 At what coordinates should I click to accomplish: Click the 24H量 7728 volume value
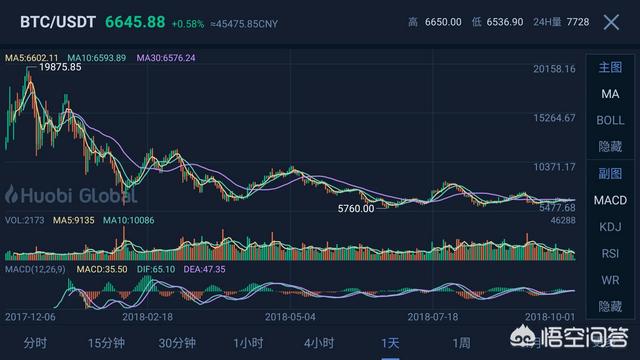click(561, 22)
